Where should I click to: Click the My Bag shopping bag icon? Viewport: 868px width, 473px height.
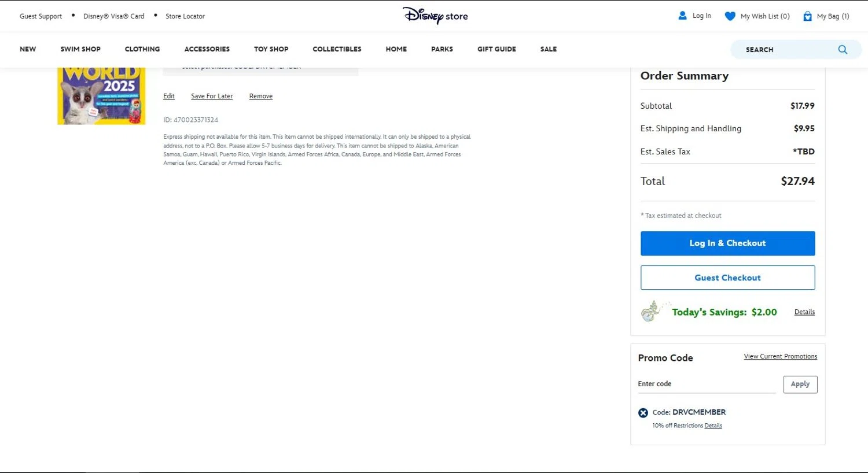[807, 16]
